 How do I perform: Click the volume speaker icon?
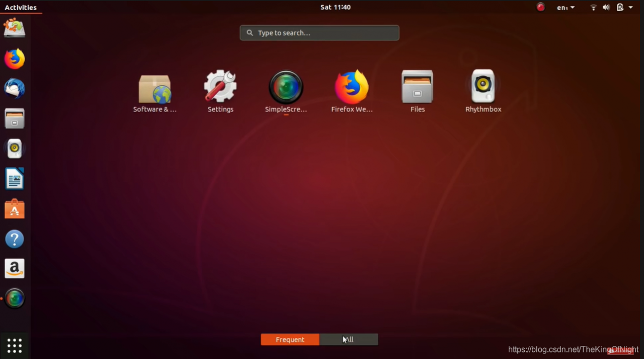[606, 7]
